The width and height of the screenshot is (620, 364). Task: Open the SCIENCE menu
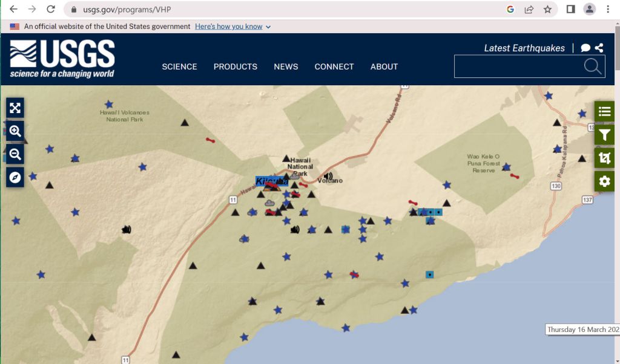(x=179, y=67)
